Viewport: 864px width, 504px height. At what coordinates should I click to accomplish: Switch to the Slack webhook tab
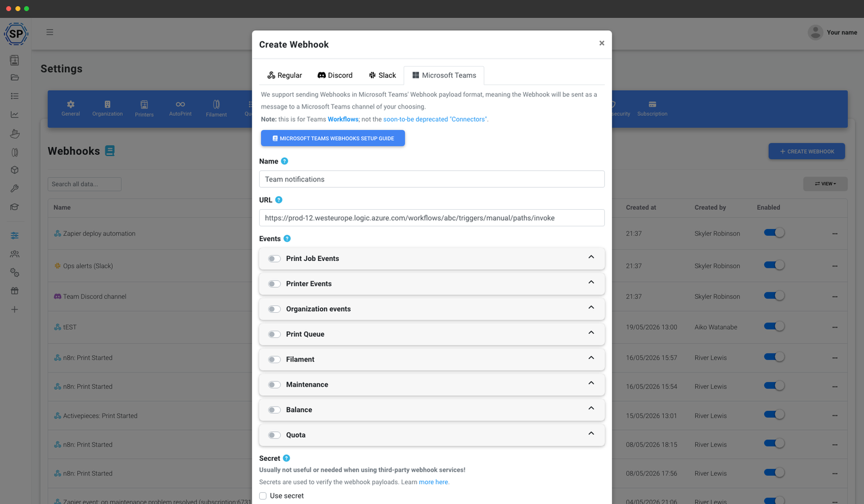click(383, 75)
